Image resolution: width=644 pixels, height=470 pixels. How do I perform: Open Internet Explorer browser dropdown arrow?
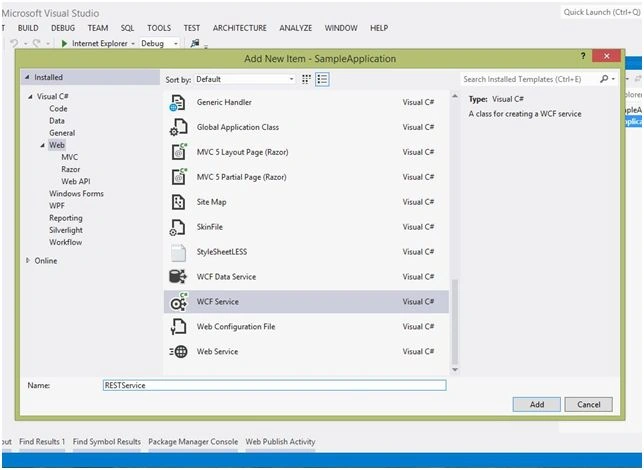tap(133, 44)
